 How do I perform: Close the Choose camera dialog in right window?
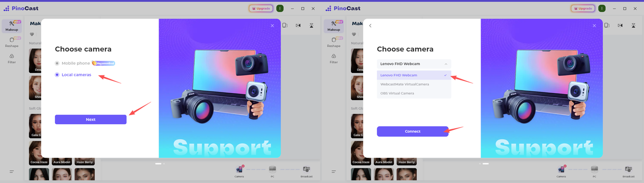[594, 26]
